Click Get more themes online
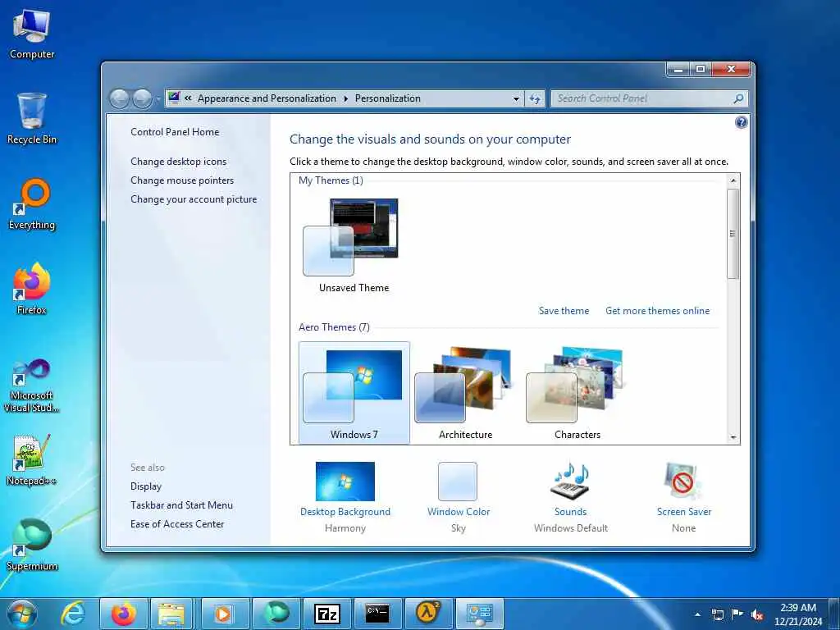Screen dimensions: 840x630 click(657, 311)
